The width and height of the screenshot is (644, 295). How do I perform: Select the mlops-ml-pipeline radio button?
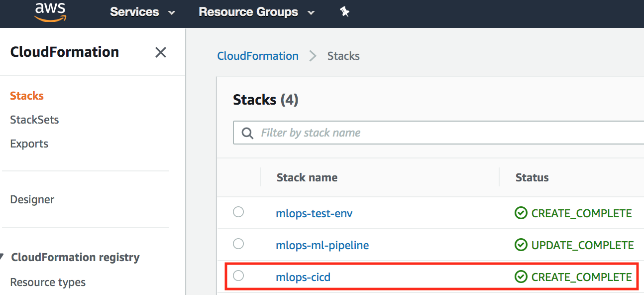(238, 244)
